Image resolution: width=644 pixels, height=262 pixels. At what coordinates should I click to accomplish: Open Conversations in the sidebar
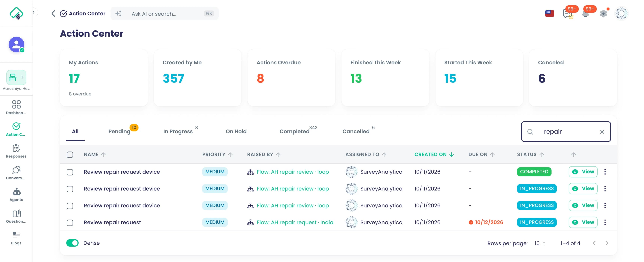point(16,173)
